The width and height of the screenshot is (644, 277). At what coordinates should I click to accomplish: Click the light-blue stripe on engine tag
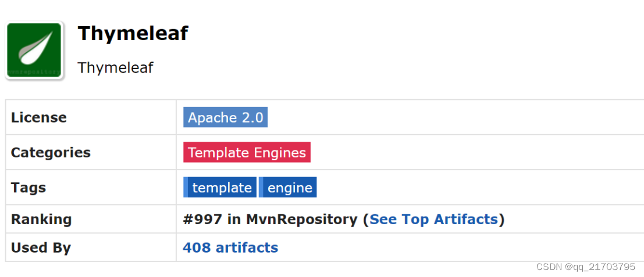coord(261,187)
